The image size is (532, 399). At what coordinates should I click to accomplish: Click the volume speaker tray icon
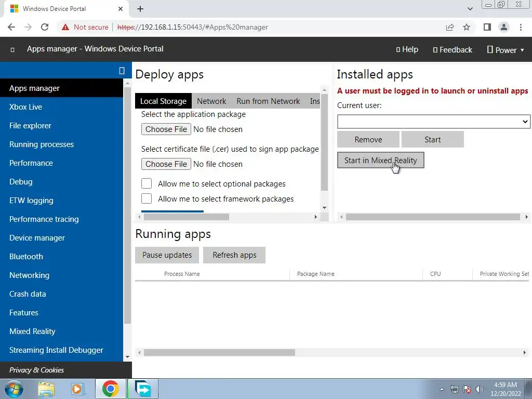pyautogui.click(x=480, y=389)
